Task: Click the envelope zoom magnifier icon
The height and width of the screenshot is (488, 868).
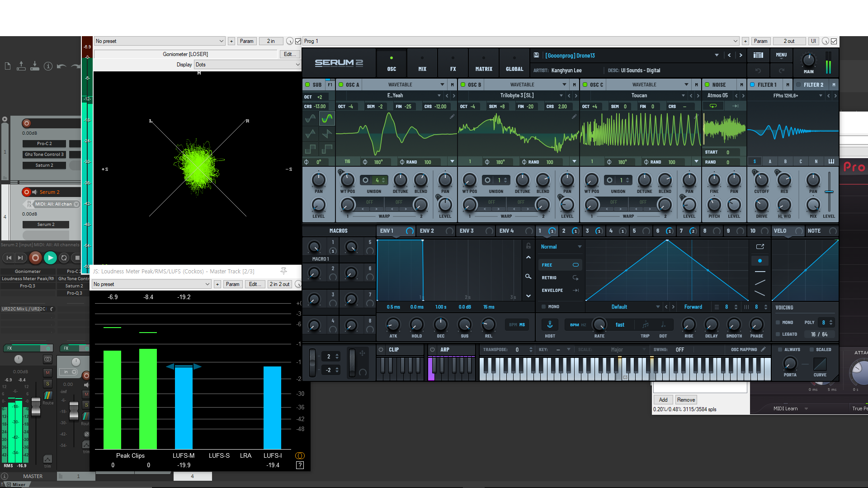Action: pyautogui.click(x=528, y=276)
